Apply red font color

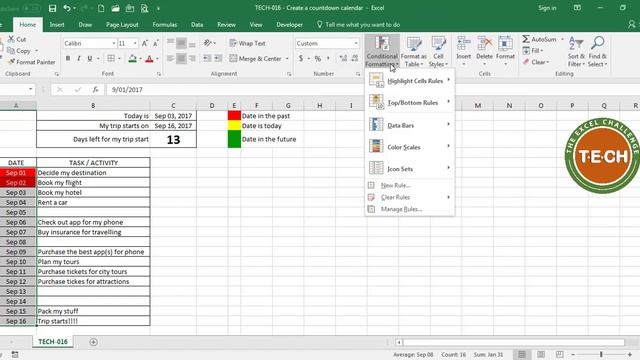point(149,58)
